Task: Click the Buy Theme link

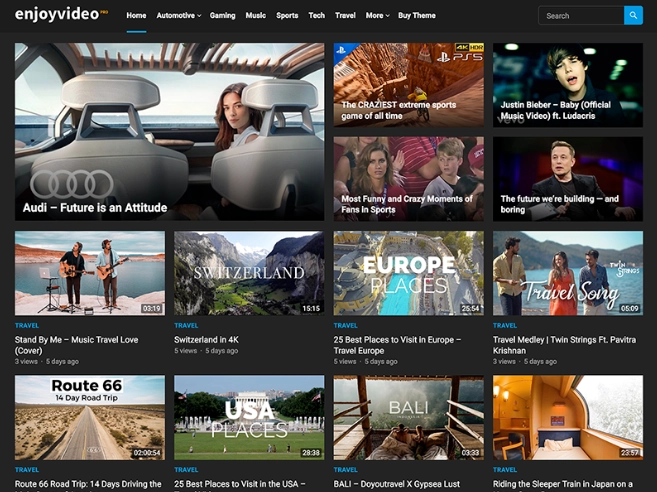Action: [x=417, y=16]
